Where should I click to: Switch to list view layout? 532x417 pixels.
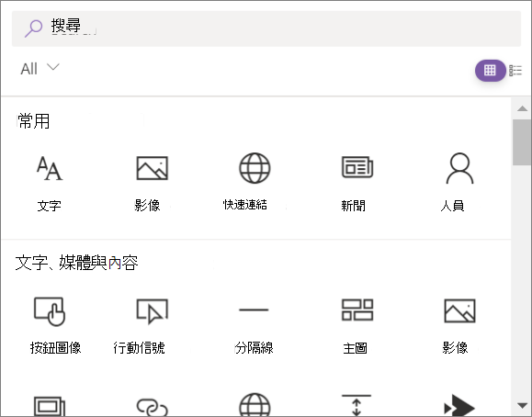[515, 71]
